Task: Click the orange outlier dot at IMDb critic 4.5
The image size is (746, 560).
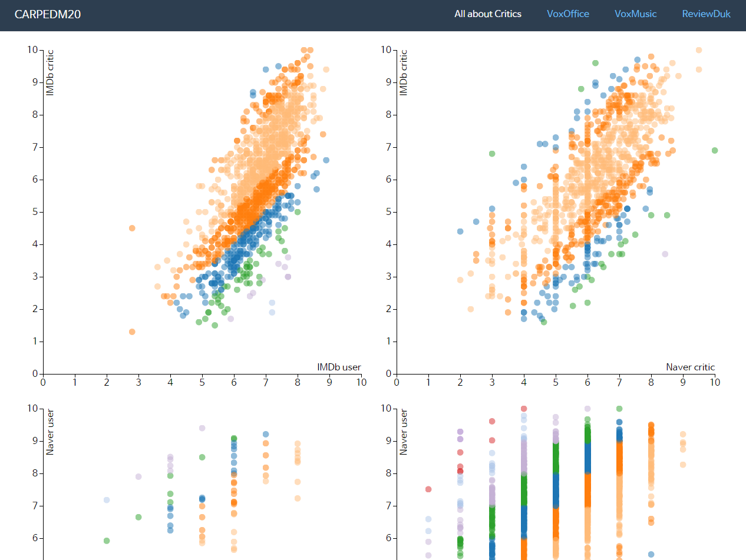Action: [x=132, y=228]
